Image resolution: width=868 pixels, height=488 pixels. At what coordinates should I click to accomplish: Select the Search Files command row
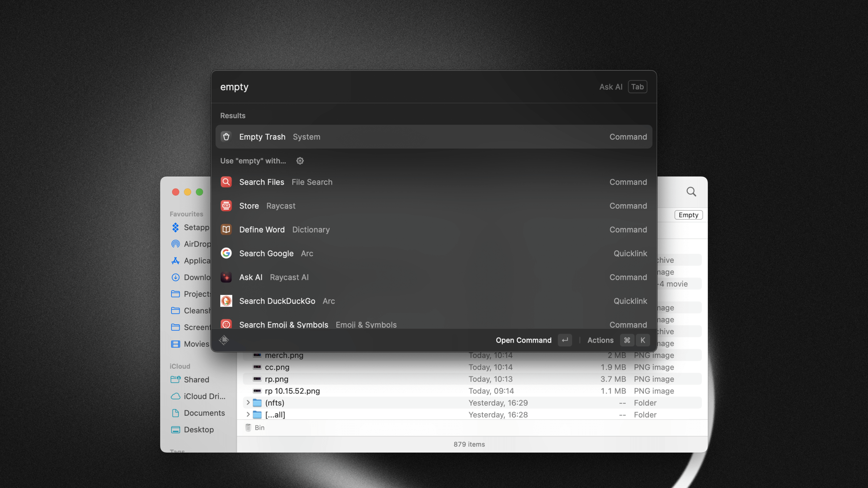pyautogui.click(x=434, y=182)
